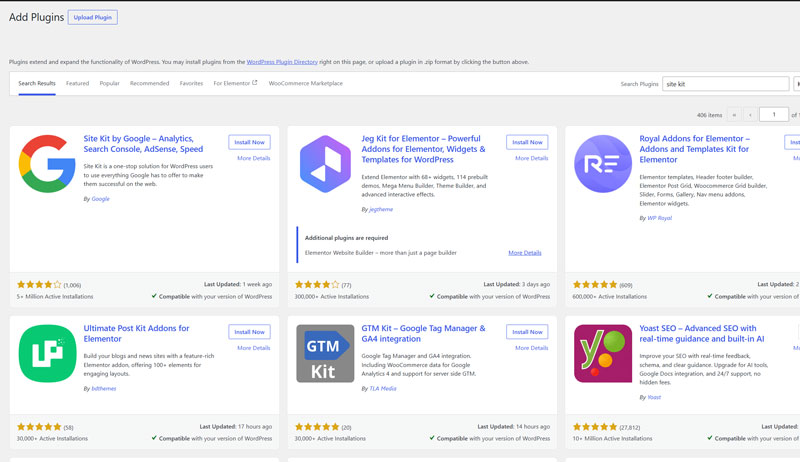Click the Site Kit star rating
Screen dimensions: 800x462
39,285
